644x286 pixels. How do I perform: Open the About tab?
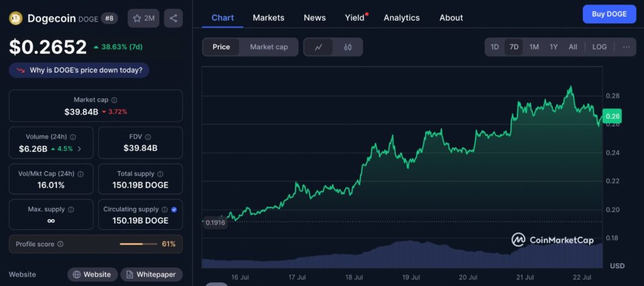pos(451,18)
